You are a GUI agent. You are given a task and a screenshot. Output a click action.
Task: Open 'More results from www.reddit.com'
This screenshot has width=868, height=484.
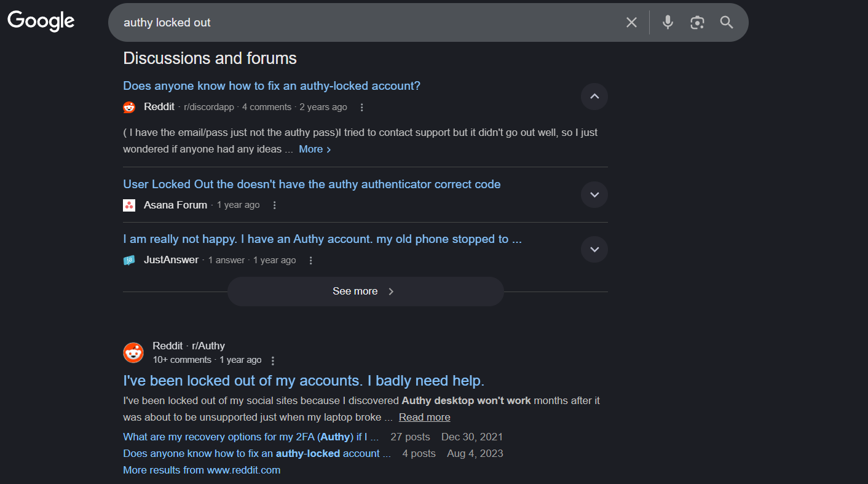pyautogui.click(x=202, y=470)
